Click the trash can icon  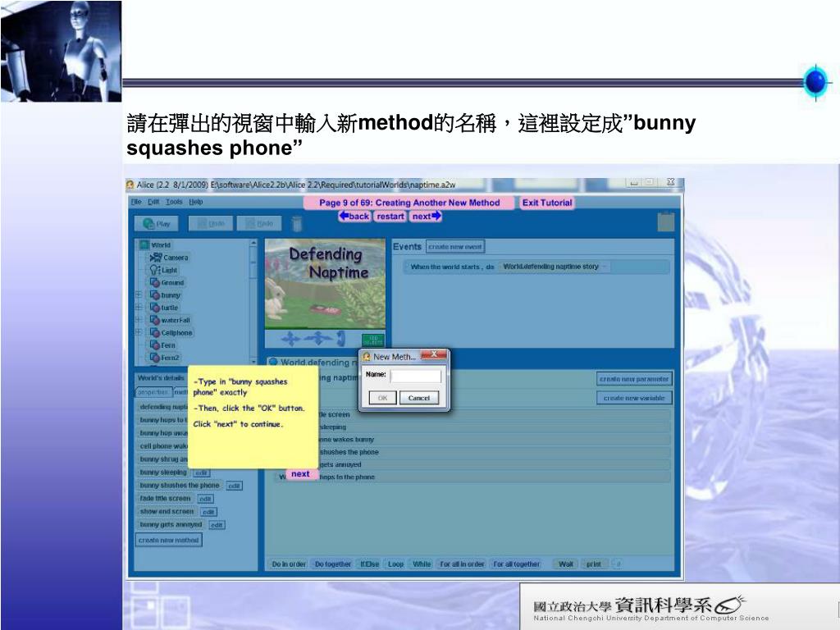pos(297,224)
